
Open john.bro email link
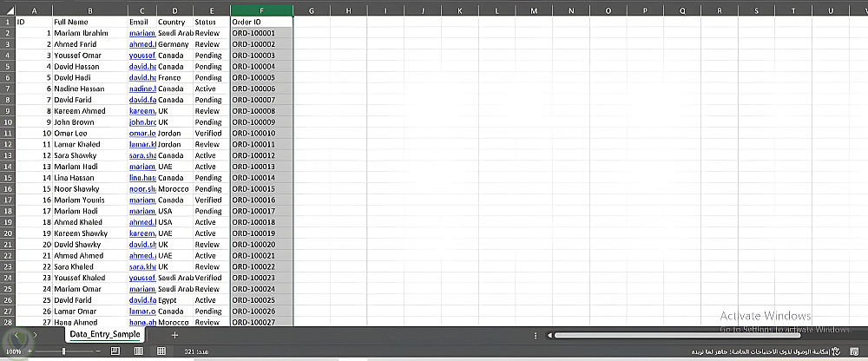(x=142, y=121)
